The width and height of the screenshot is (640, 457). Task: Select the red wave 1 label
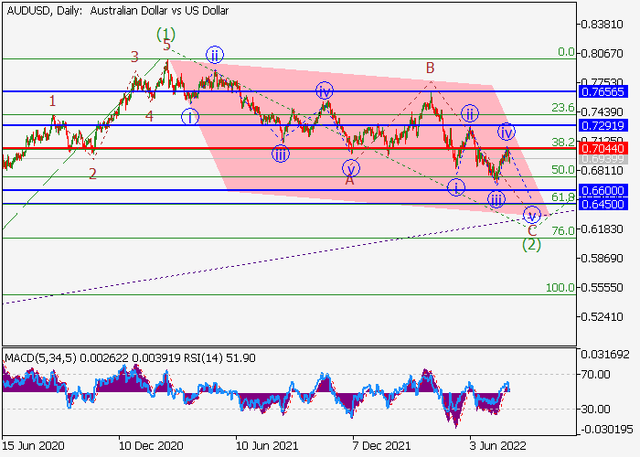click(53, 100)
